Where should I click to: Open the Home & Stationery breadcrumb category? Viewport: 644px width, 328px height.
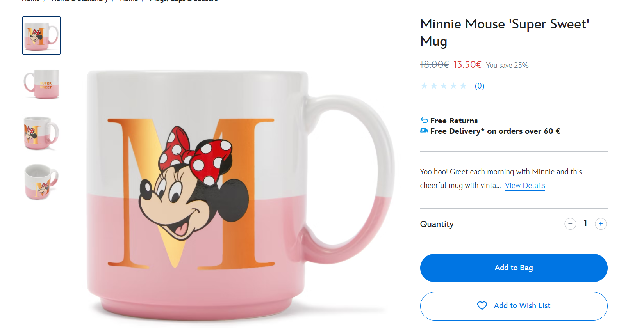click(79, 1)
